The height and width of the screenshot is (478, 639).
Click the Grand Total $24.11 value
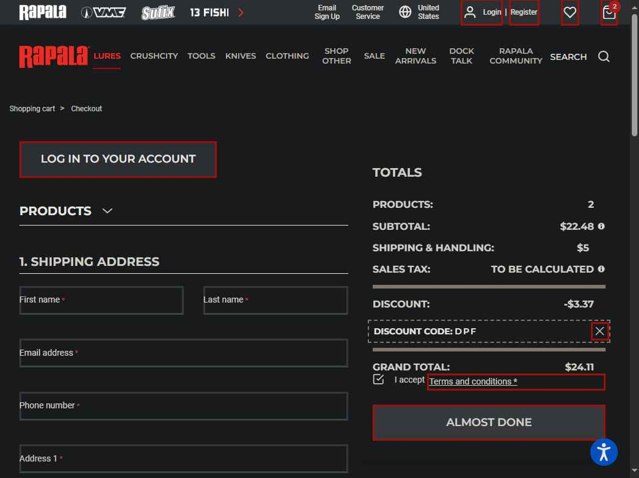579,367
